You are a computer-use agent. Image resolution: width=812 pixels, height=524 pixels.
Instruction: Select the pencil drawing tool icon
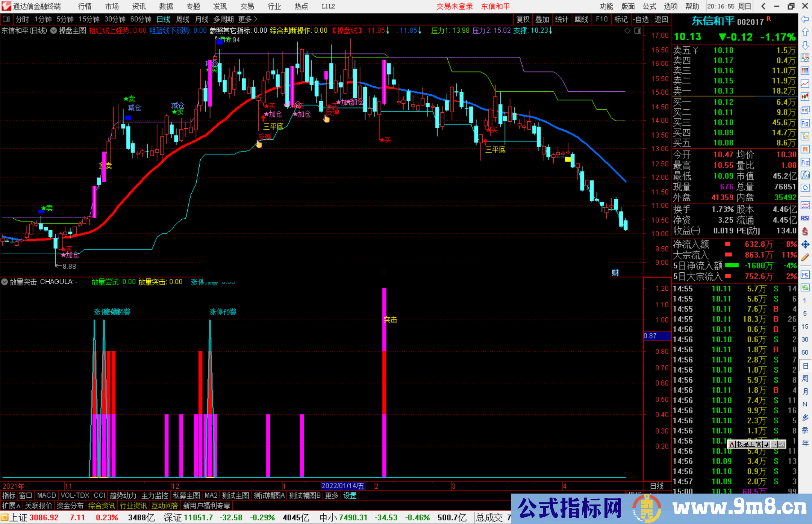point(805,257)
